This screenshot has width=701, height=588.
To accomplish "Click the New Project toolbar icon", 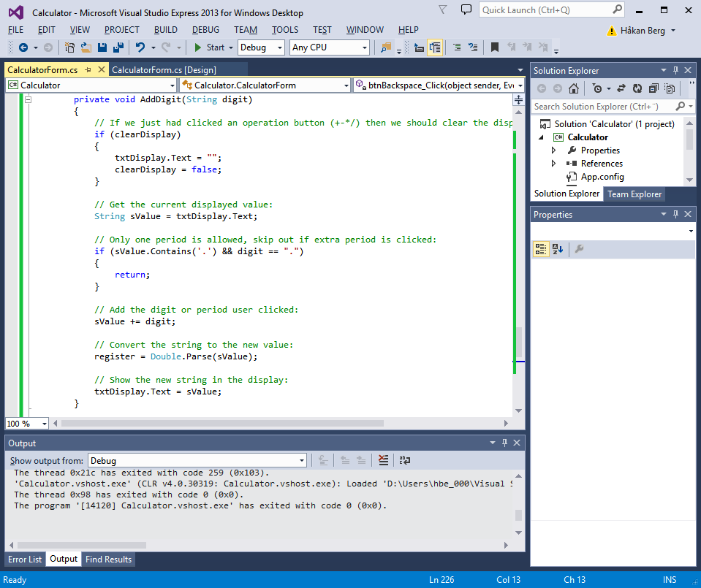I will point(69,47).
